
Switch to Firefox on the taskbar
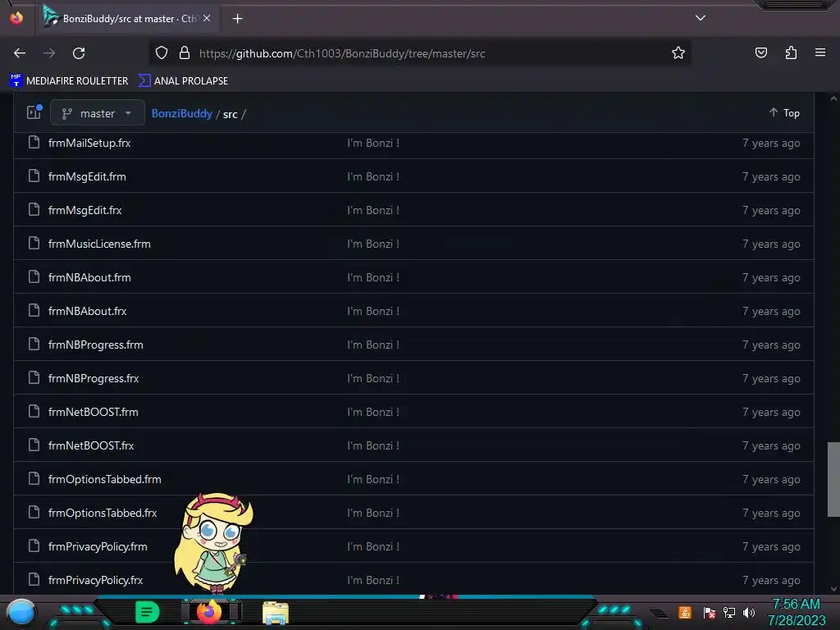(209, 612)
